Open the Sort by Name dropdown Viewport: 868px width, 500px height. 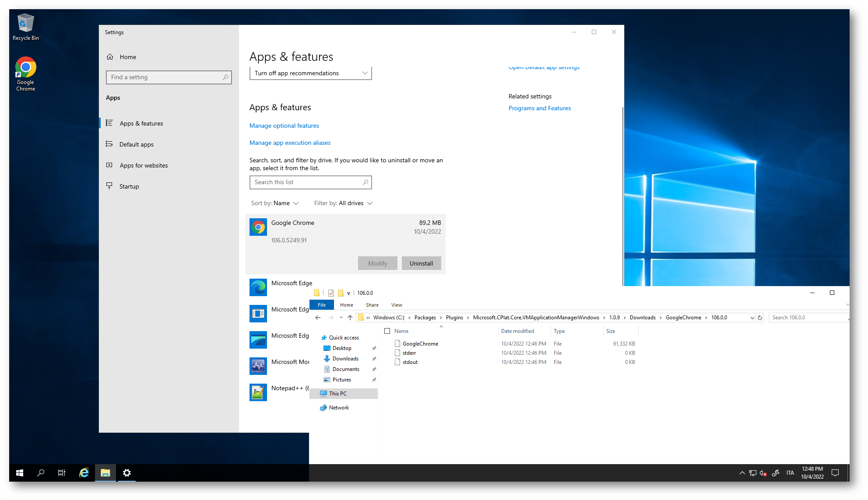tap(275, 203)
